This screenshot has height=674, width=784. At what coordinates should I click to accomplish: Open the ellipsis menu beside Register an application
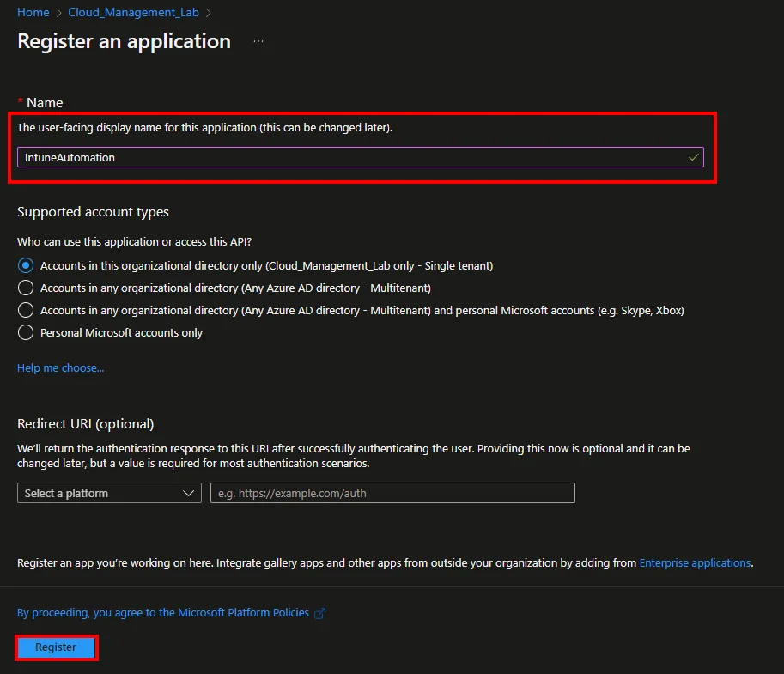tap(258, 41)
